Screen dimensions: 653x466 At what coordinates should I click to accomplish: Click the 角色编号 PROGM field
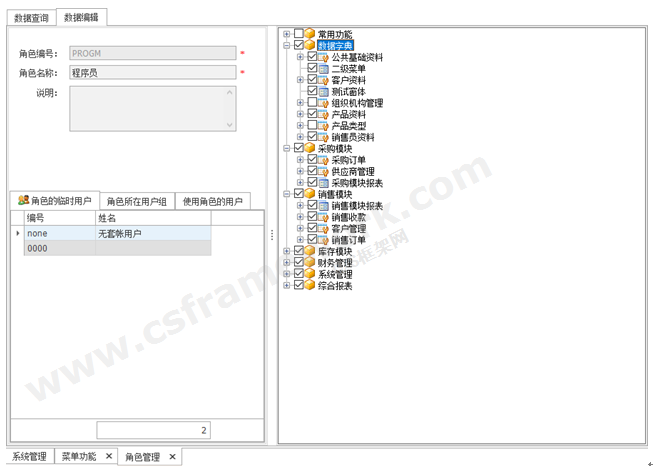[153, 53]
